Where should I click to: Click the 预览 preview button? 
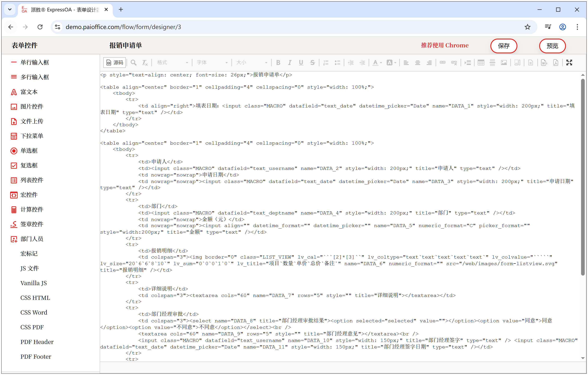pyautogui.click(x=552, y=46)
